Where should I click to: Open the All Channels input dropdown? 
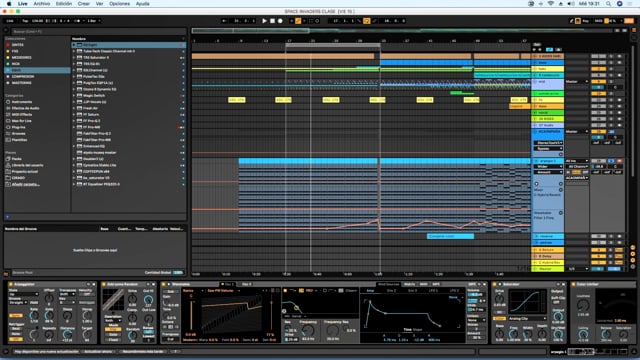tap(577, 167)
